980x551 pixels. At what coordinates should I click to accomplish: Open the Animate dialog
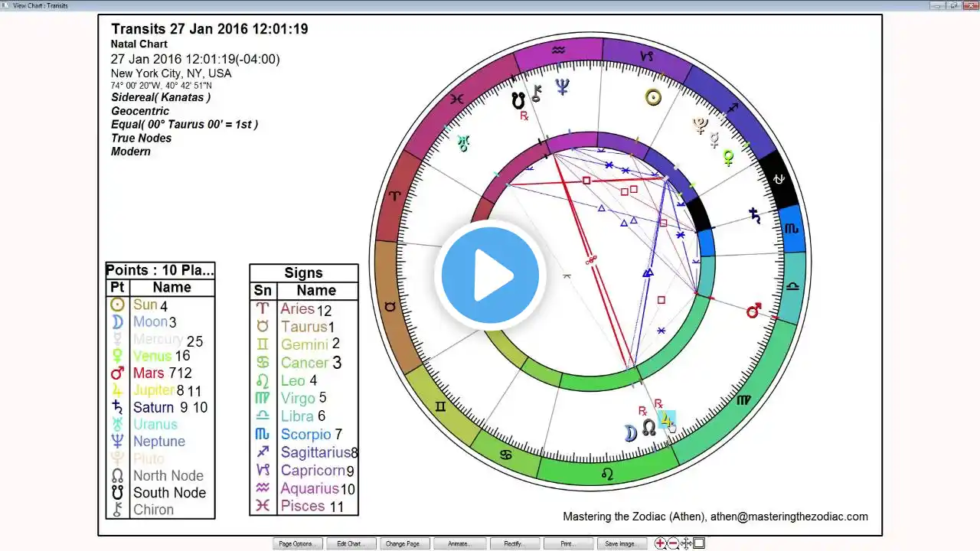pyautogui.click(x=459, y=544)
